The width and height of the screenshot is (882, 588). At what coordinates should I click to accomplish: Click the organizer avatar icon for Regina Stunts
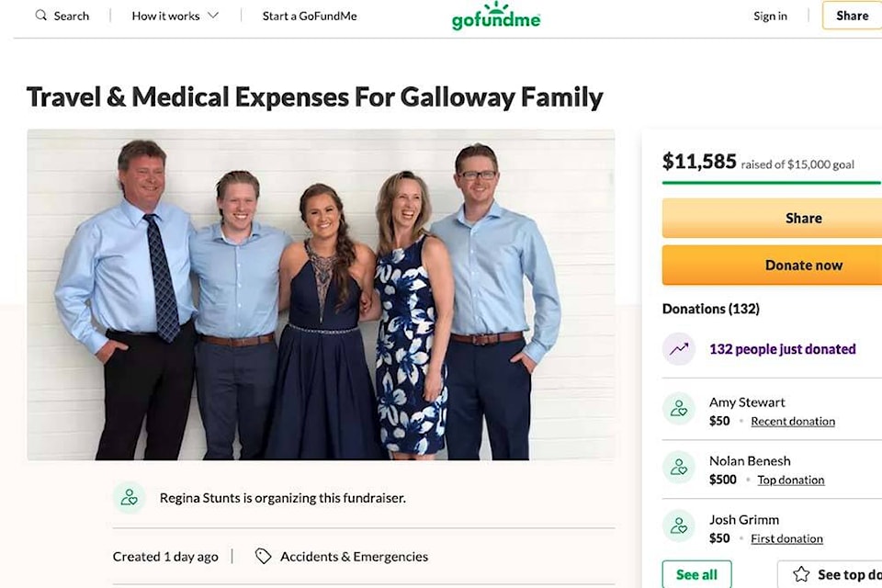coord(130,497)
